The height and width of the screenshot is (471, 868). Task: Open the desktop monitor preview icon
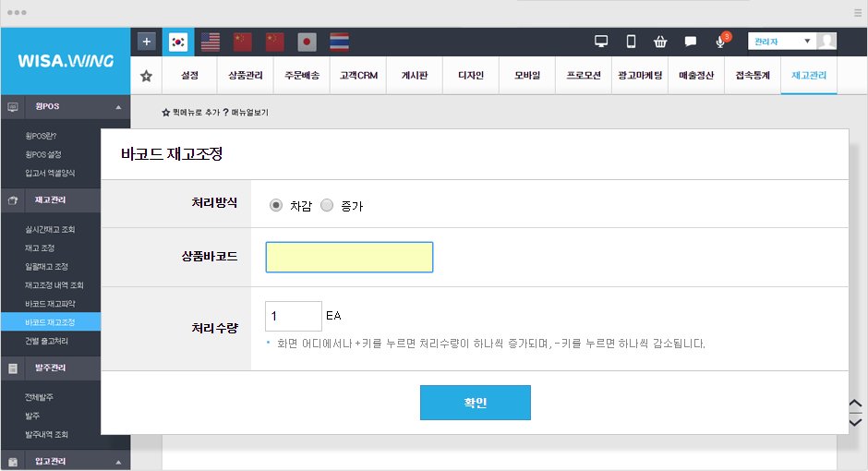pyautogui.click(x=601, y=42)
